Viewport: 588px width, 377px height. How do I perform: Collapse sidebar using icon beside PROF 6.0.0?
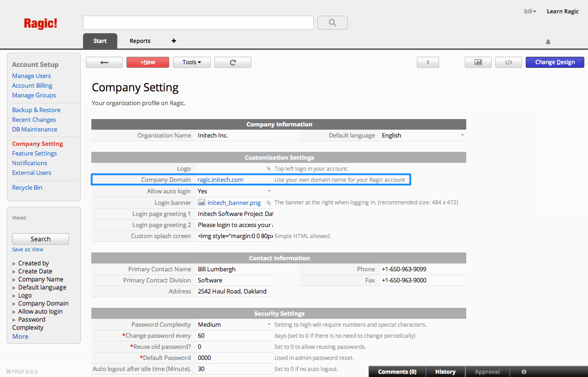point(8,371)
